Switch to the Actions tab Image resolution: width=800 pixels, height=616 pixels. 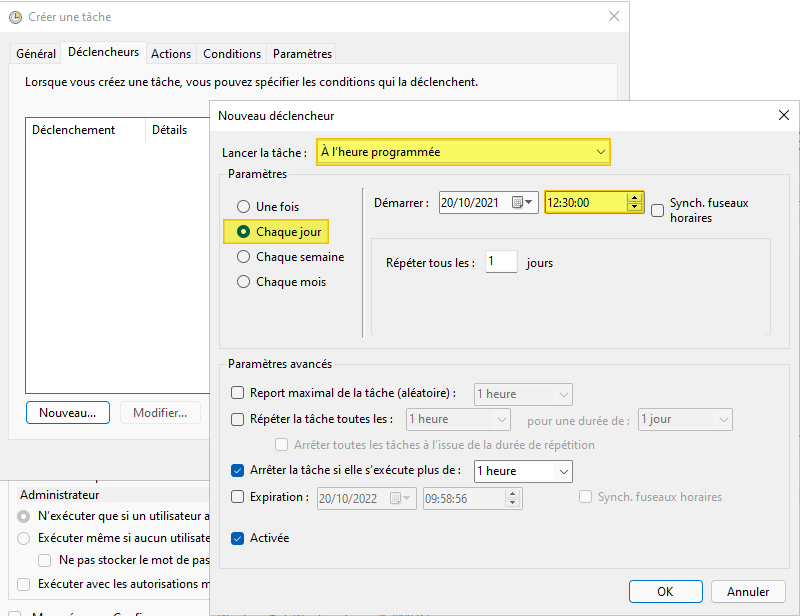tap(171, 54)
